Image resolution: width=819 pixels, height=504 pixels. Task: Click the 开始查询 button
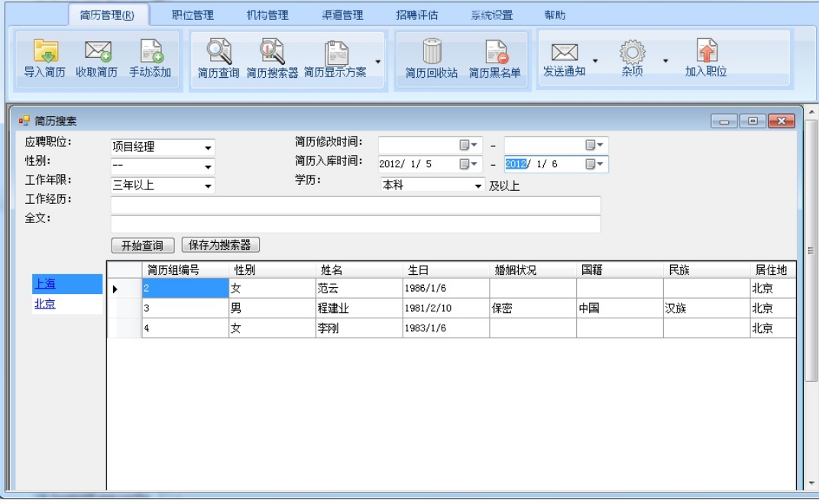tap(143, 245)
